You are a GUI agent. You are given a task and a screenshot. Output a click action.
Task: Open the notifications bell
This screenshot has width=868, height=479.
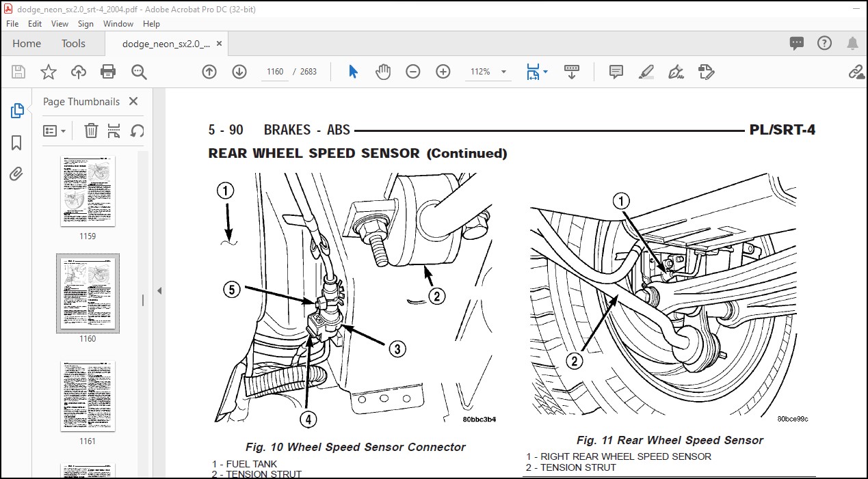click(852, 43)
